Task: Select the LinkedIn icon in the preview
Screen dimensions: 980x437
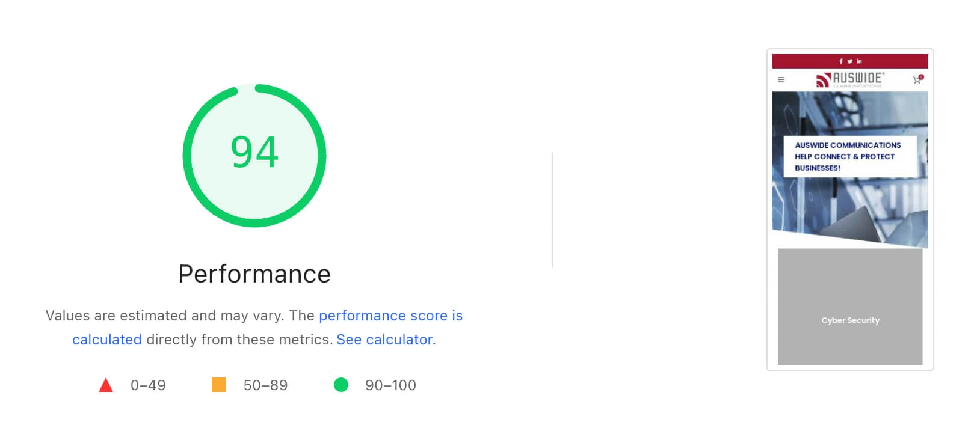Action: click(859, 61)
